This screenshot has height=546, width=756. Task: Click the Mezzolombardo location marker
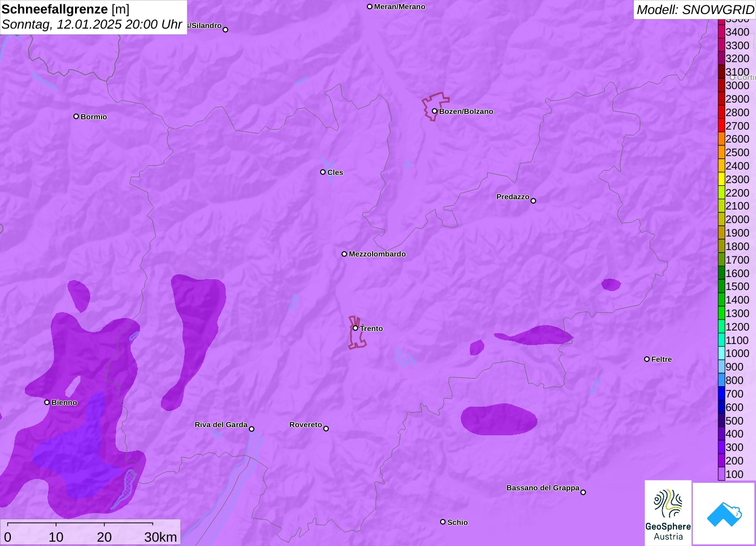[345, 254]
